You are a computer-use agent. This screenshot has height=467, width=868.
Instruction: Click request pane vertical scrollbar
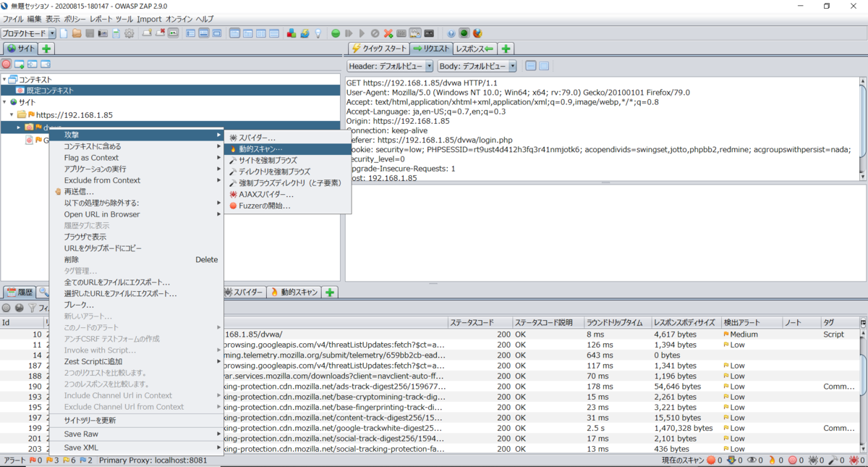[x=863, y=129]
